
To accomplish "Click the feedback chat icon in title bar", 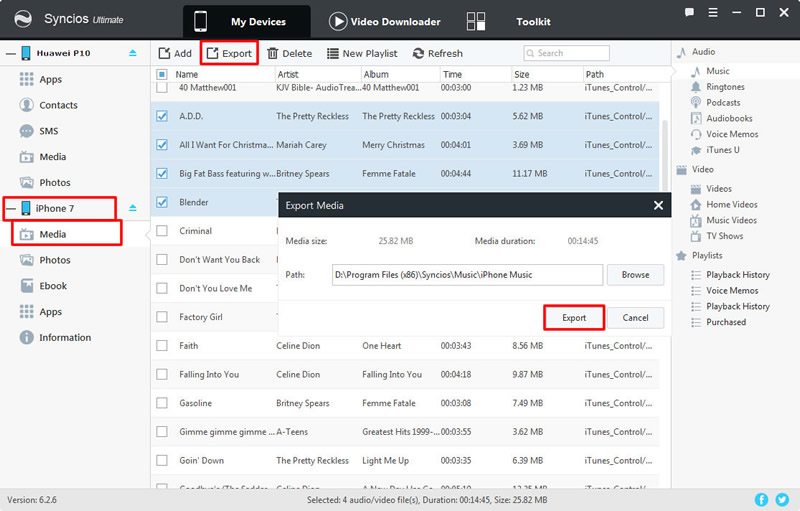I will pos(689,12).
